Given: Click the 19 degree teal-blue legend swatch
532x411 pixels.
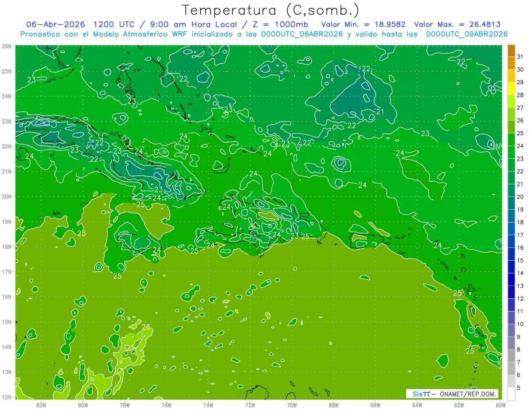Looking at the screenshot, I should pos(511,203).
